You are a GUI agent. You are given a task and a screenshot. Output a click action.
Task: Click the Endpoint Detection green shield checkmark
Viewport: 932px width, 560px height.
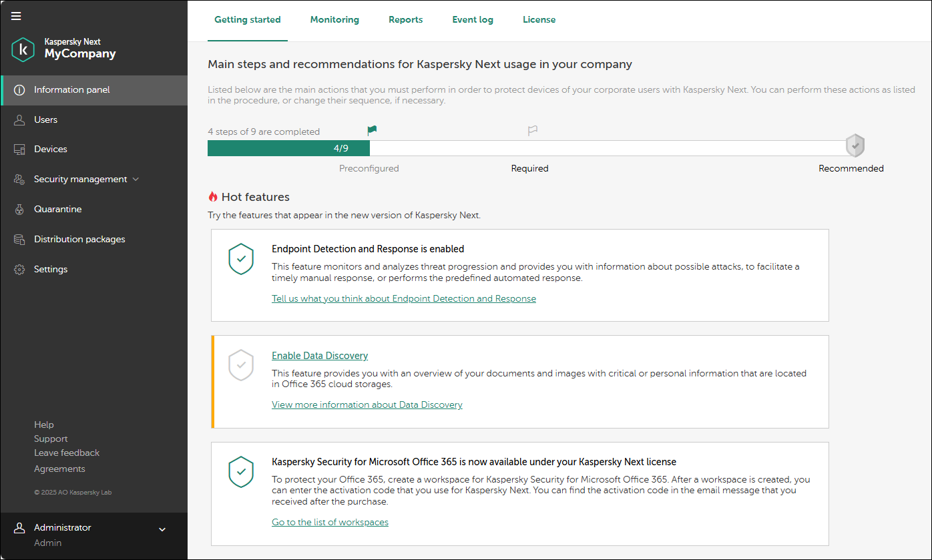tap(241, 258)
